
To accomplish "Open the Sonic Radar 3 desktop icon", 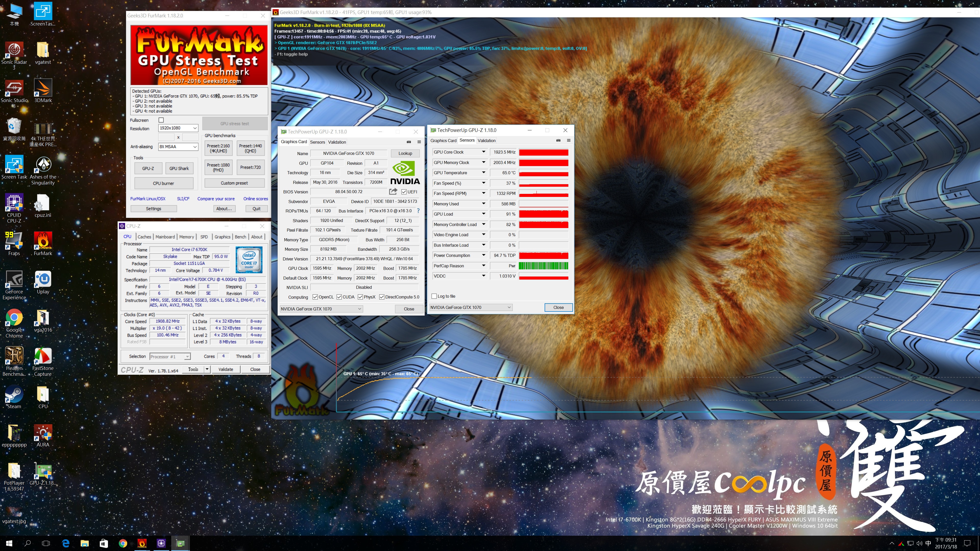I will pos(14,55).
